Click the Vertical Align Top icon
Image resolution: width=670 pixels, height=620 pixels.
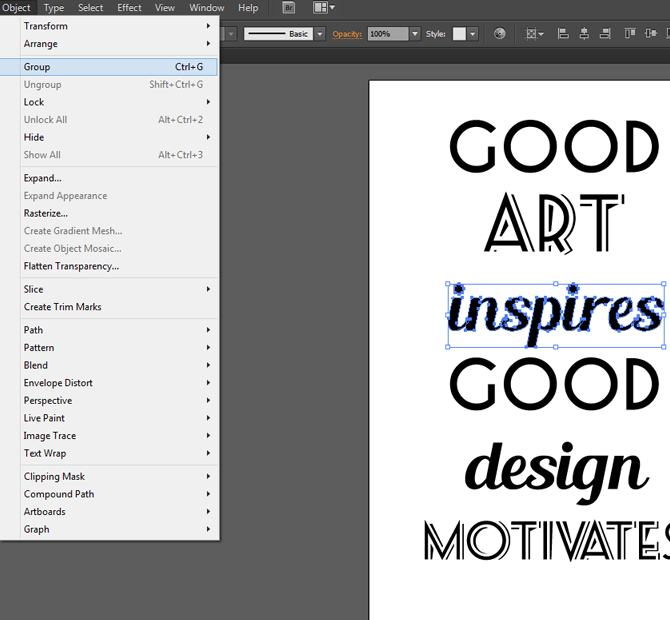pyautogui.click(x=630, y=34)
